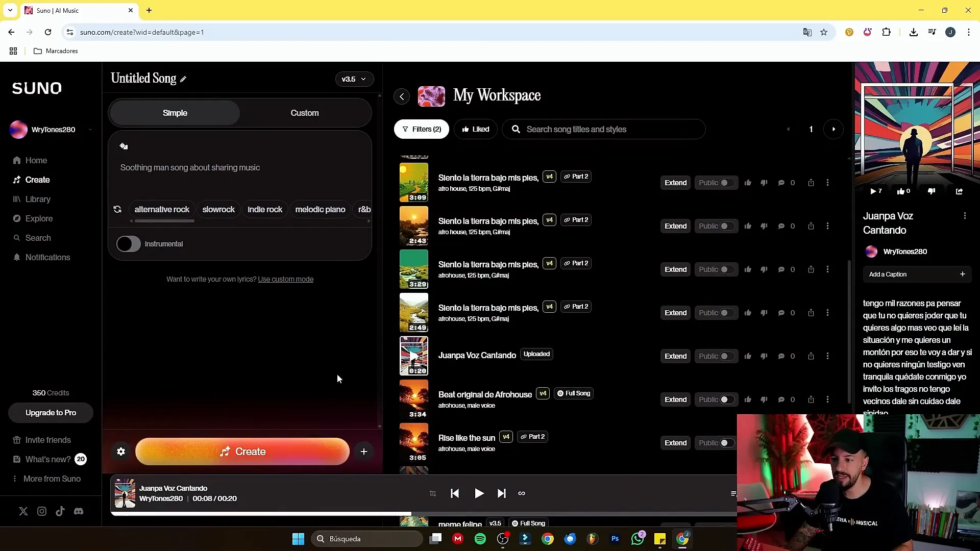
Task: Toggle the Liked filter
Action: pyautogui.click(x=475, y=129)
